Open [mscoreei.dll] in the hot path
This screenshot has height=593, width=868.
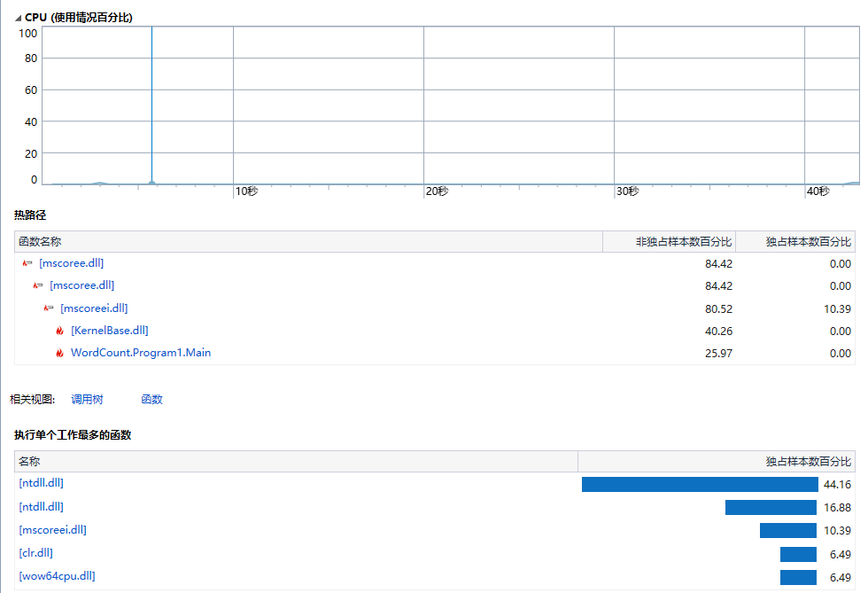[x=94, y=308]
